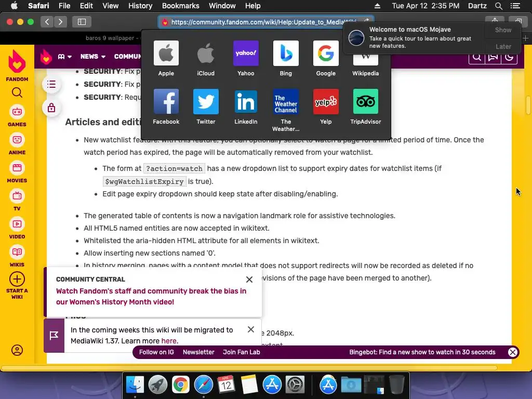
Task: Open Spotlight search in menu bar
Action: (x=498, y=6)
